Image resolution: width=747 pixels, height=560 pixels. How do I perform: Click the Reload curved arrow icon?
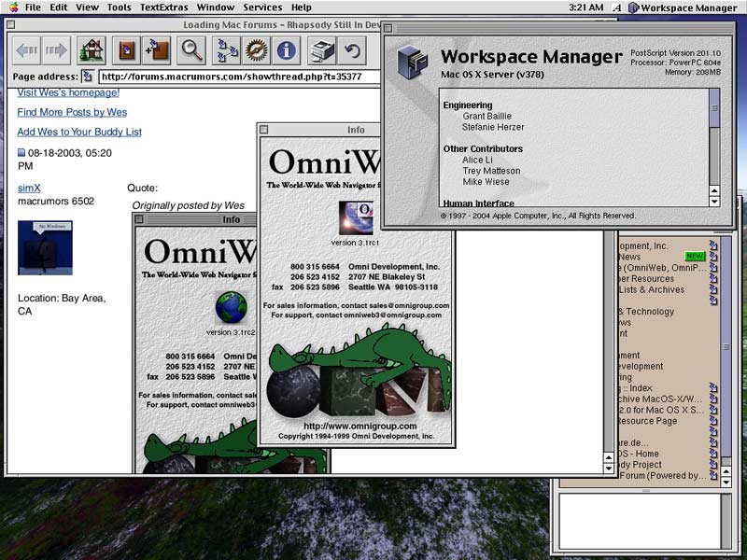point(352,50)
